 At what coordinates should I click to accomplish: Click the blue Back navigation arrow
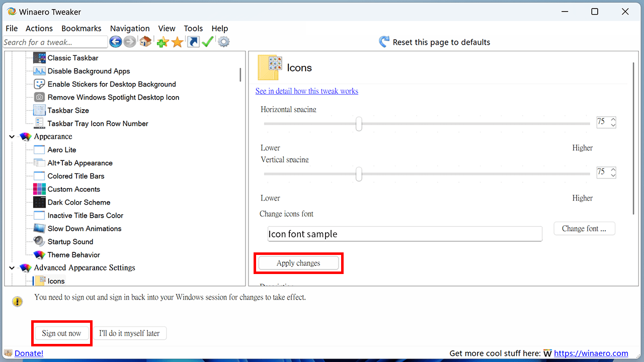click(x=115, y=42)
